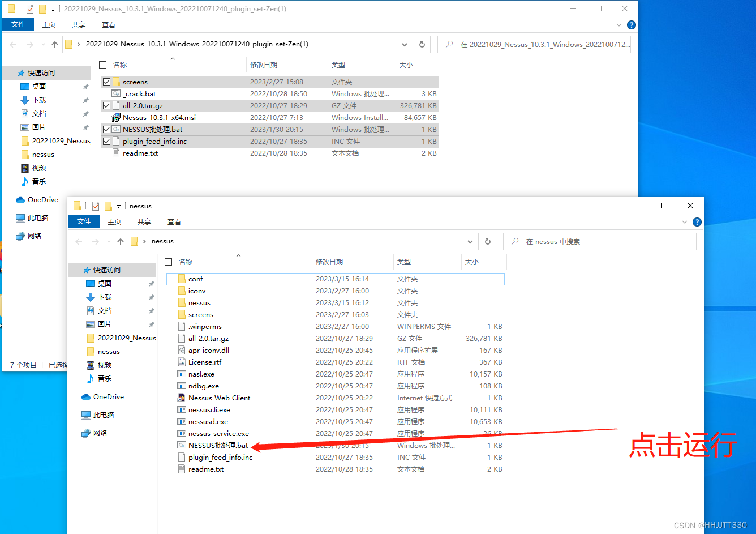The height and width of the screenshot is (534, 756).
Task: Open 桌面 in nessus window sidebar
Action: click(105, 284)
